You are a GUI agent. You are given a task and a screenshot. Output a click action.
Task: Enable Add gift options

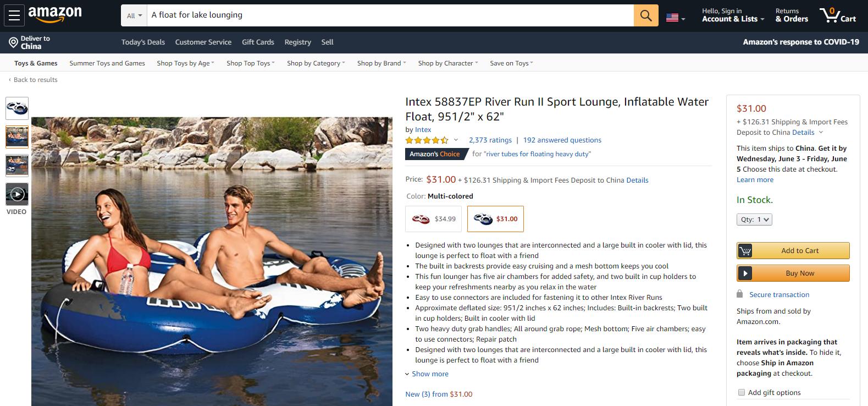click(x=742, y=392)
